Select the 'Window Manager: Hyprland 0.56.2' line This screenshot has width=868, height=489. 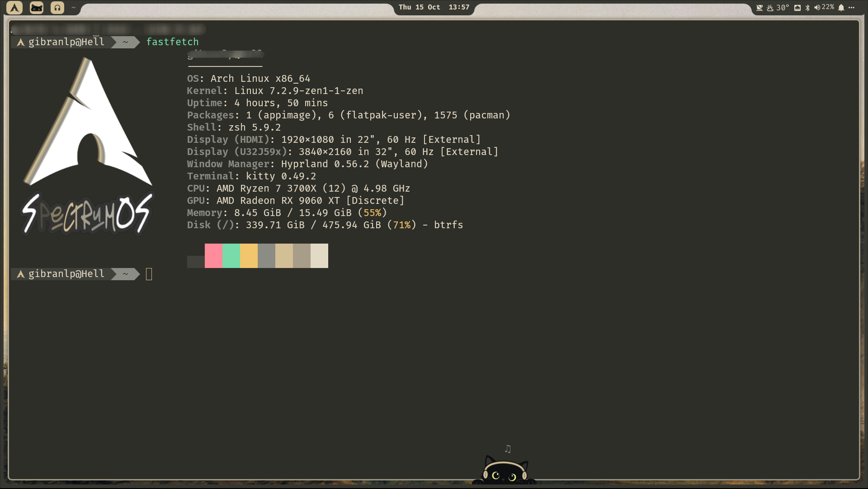tap(307, 164)
